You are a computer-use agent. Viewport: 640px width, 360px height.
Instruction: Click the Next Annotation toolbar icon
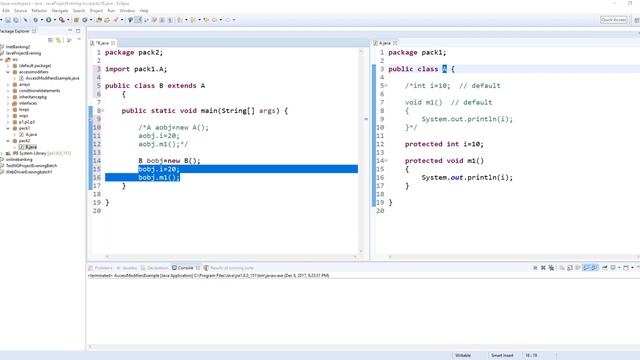coord(180,20)
